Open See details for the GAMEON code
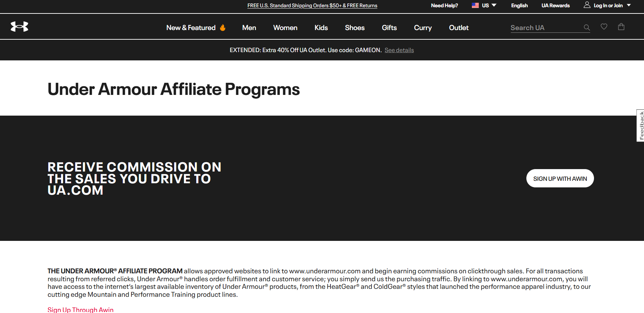The width and height of the screenshot is (644, 313). pyautogui.click(x=399, y=50)
